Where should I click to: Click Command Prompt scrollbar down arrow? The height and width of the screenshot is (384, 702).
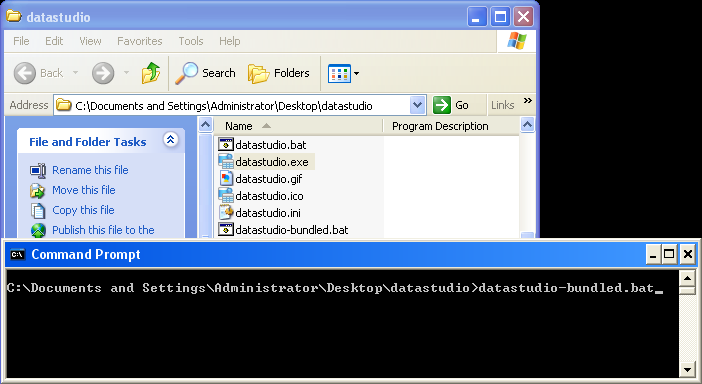(x=687, y=370)
